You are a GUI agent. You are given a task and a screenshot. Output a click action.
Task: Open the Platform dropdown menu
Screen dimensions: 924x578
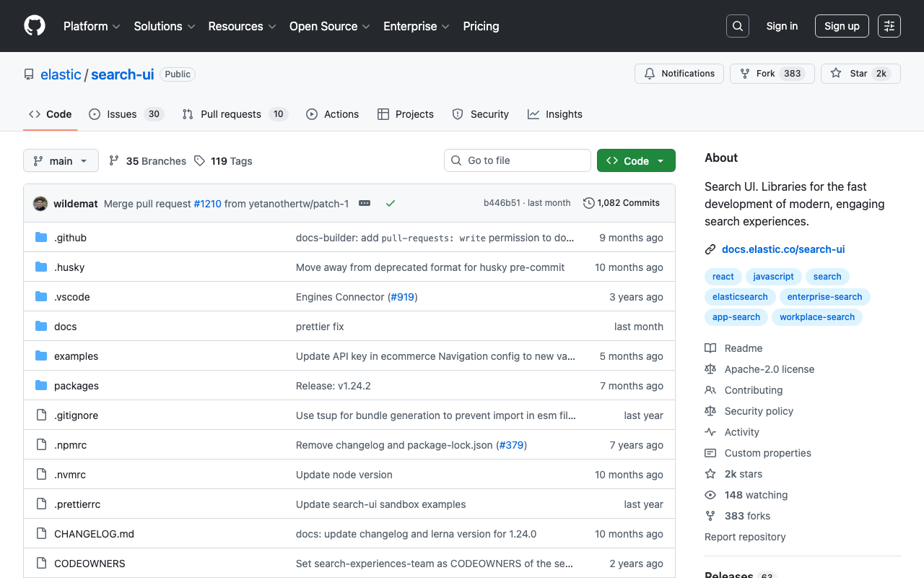pos(92,26)
